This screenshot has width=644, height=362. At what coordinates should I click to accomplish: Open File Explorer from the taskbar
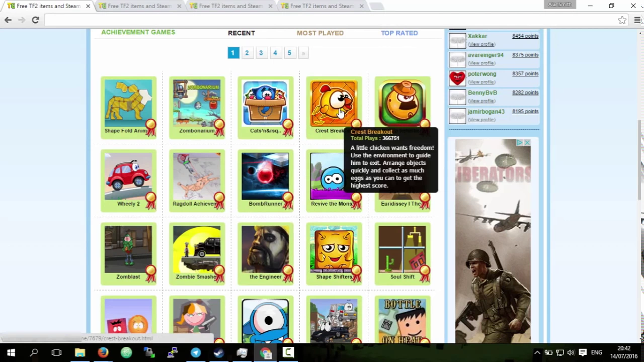pos(80,352)
